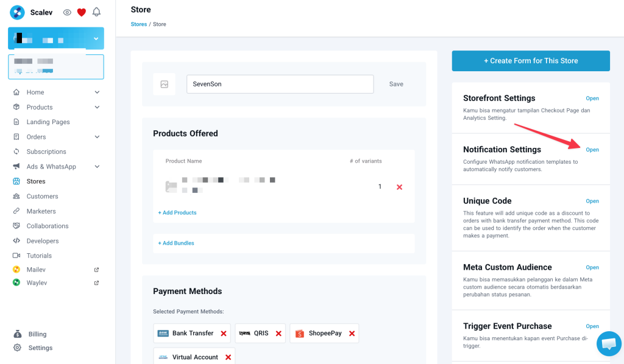Screen dimensions: 624x364
Task: Open the chat support bubble
Action: click(608, 343)
